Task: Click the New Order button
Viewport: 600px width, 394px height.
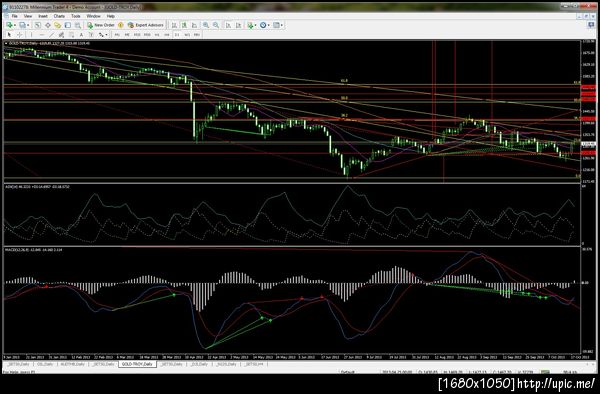Action: coord(101,25)
